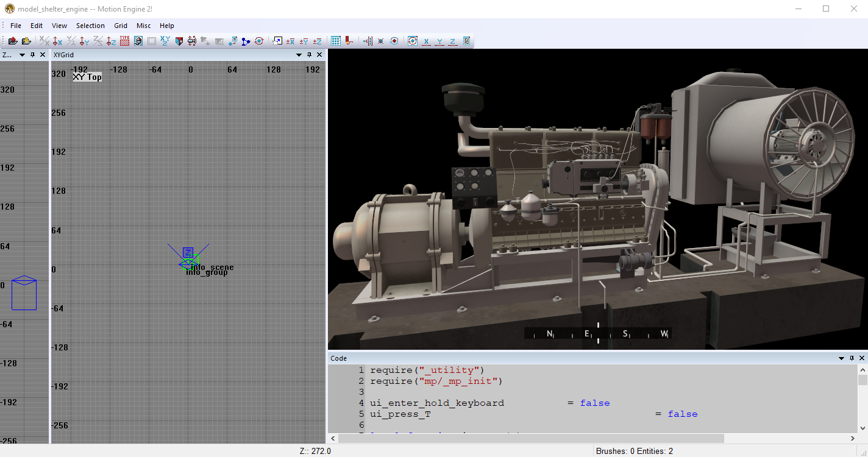
Task: Click the red TYPE hatched icon
Action: point(124,41)
